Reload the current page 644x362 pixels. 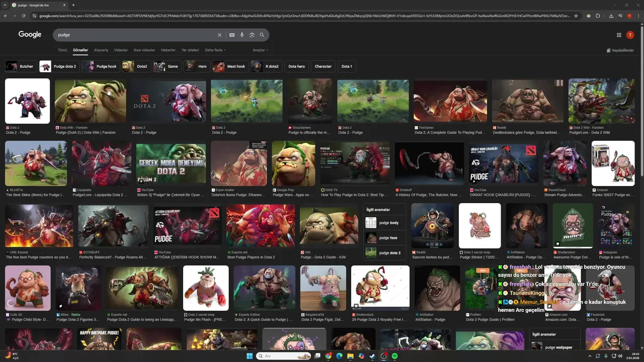[x=24, y=16]
